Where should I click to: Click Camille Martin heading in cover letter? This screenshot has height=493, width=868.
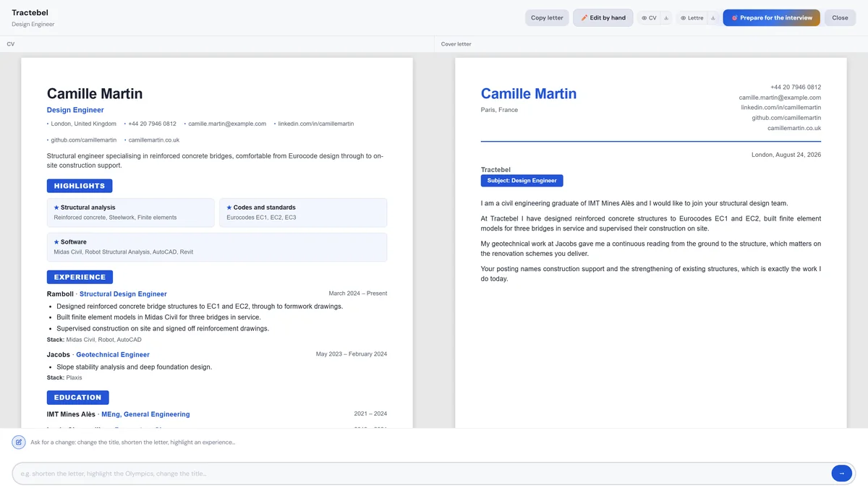coord(529,94)
